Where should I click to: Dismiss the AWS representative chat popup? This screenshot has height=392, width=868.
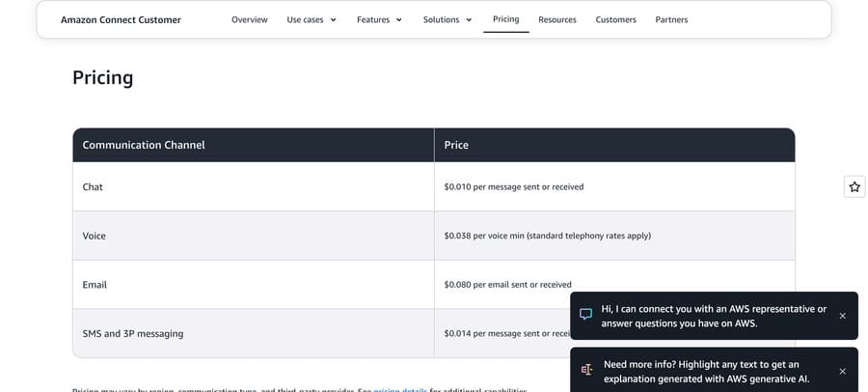(842, 316)
